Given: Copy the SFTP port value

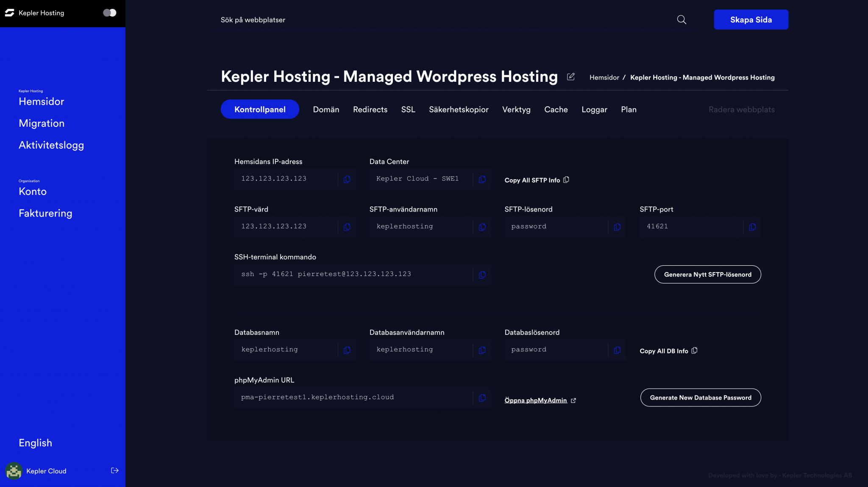Looking at the screenshot, I should coord(753,227).
